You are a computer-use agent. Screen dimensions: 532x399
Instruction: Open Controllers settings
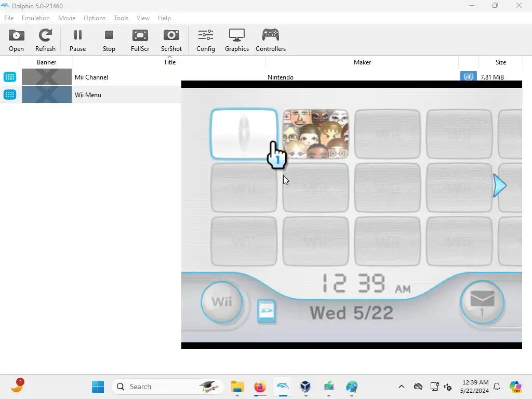coord(271,41)
